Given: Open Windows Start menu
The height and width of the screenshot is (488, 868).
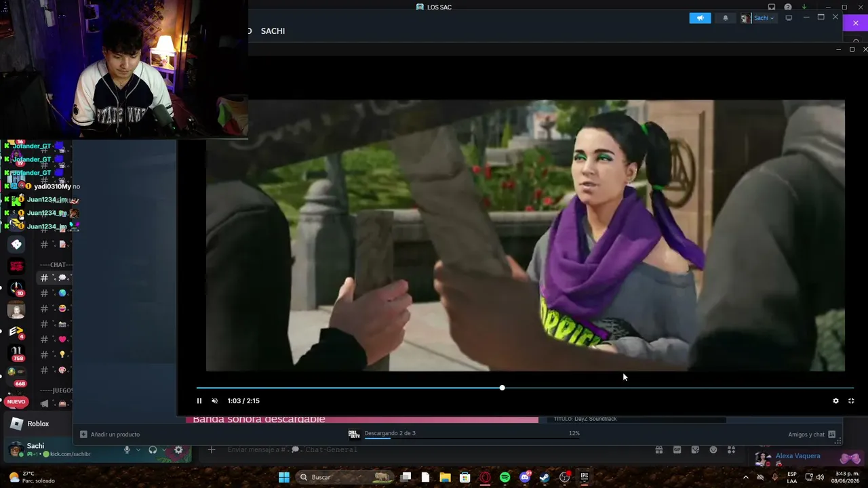Looking at the screenshot, I should click(x=284, y=477).
